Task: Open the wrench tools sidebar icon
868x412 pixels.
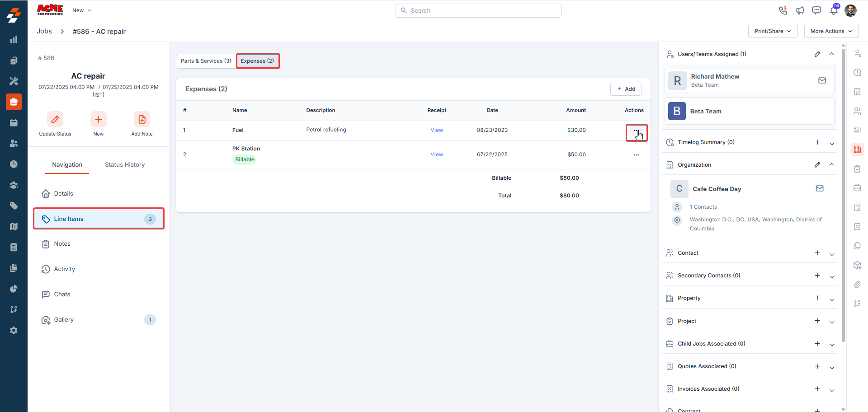Action: pos(14,81)
